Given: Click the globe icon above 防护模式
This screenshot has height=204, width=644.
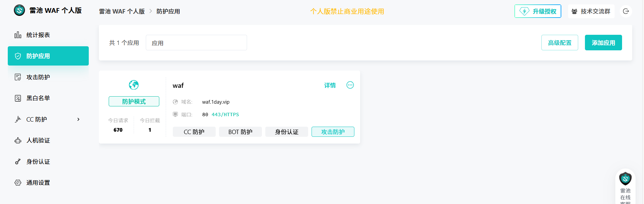Looking at the screenshot, I should point(134,85).
